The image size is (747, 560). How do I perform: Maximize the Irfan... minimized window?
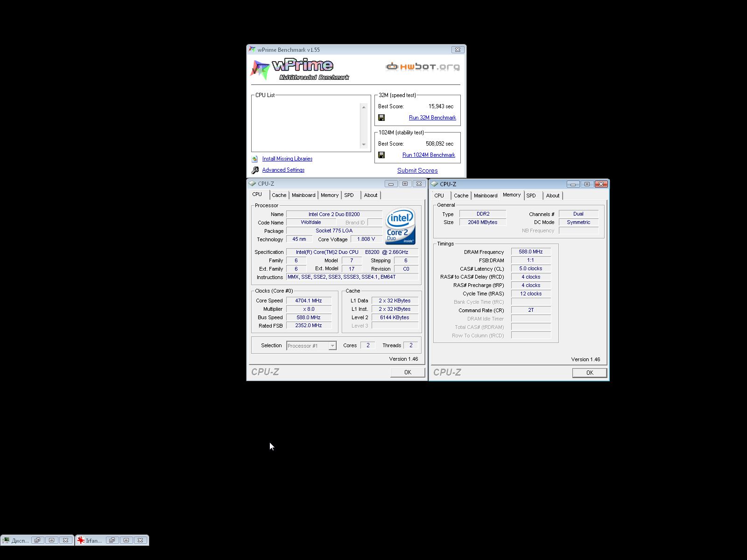[x=127, y=540]
